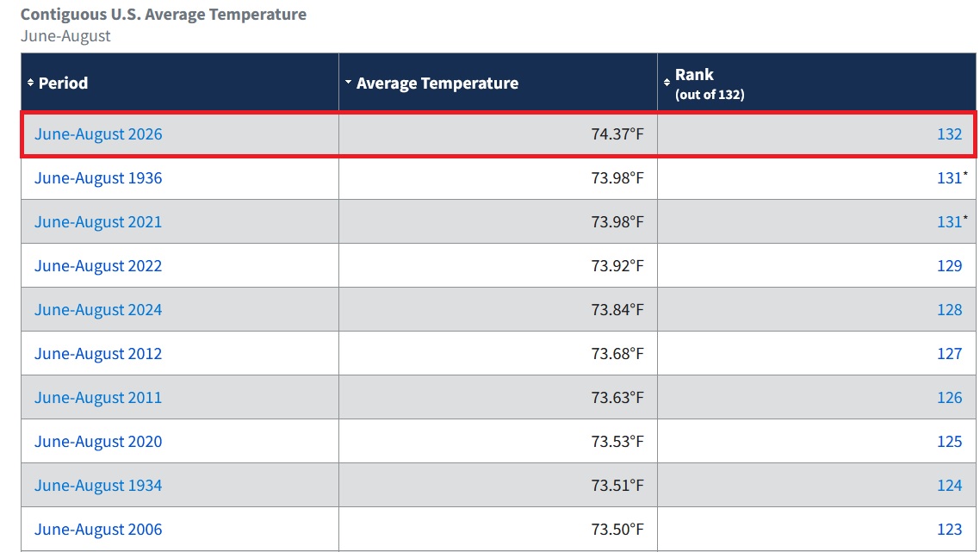
Task: Click the sort icon beside Period header
Action: click(30, 83)
